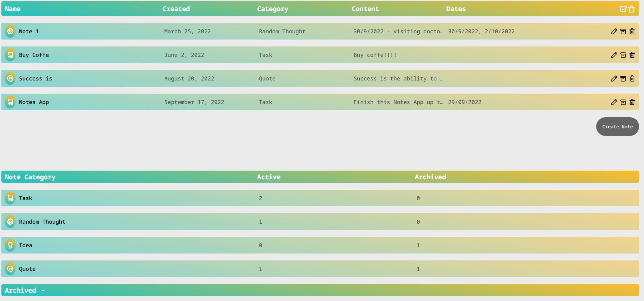Click the content 'Buy coffe!!!!'
This screenshot has width=644, height=301.
pos(375,55)
